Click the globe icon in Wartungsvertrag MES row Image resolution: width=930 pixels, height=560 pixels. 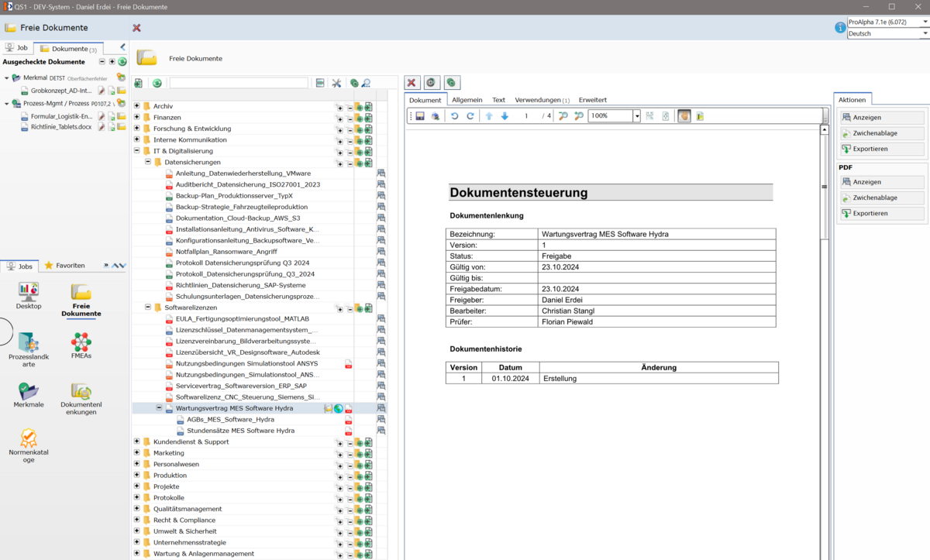tap(339, 408)
